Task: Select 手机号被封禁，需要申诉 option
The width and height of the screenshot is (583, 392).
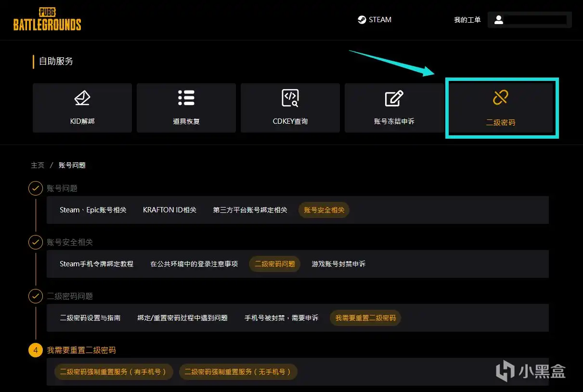Action: tap(281, 318)
